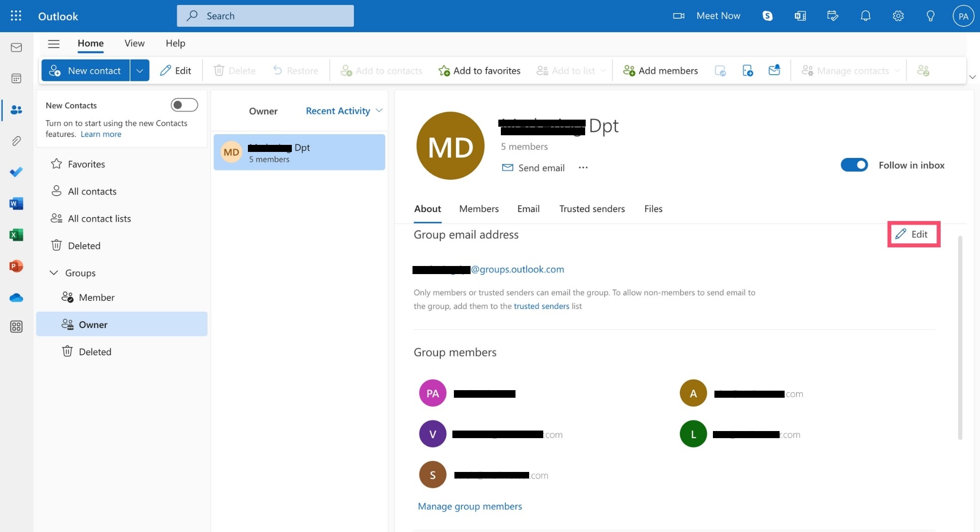Viewport: 980px width, 532px height.
Task: Collapse the Groups tree section
Action: click(x=54, y=273)
